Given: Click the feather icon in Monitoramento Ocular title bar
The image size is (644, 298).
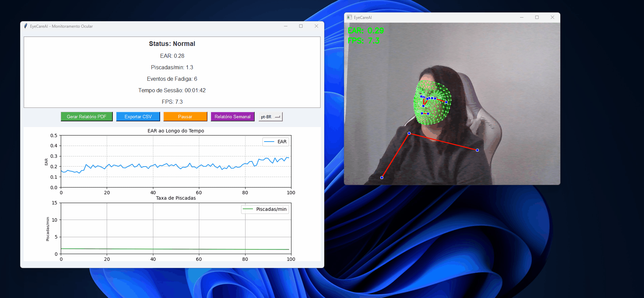Looking at the screenshot, I should [26, 26].
